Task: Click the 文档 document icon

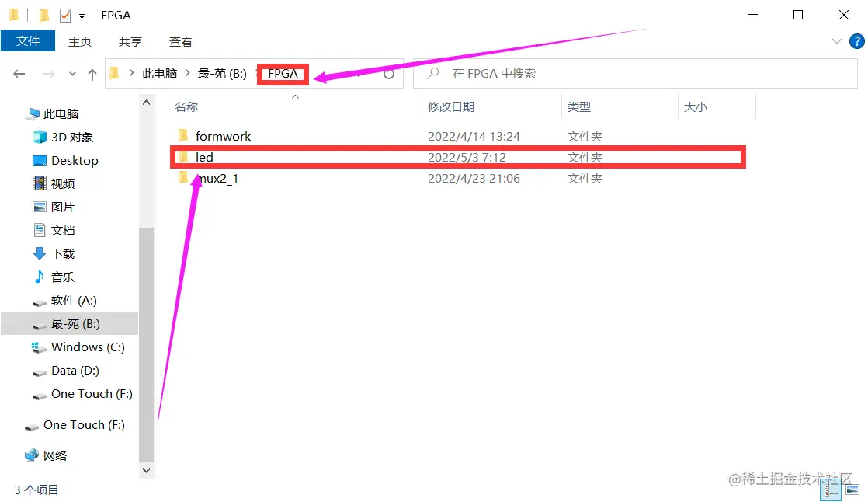Action: tap(40, 230)
